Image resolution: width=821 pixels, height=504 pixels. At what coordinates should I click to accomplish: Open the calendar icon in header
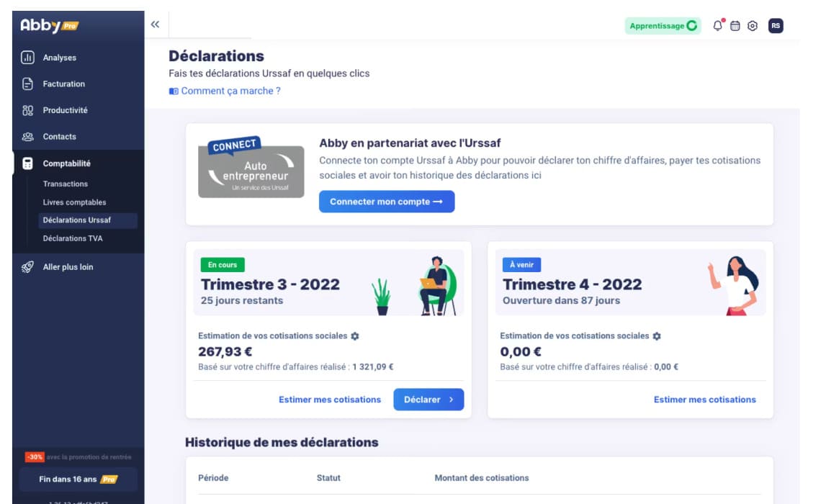(x=735, y=26)
